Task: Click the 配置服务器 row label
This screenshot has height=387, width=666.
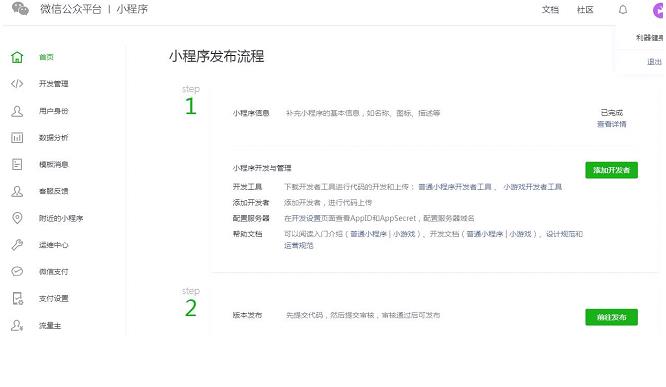Action: (251, 218)
